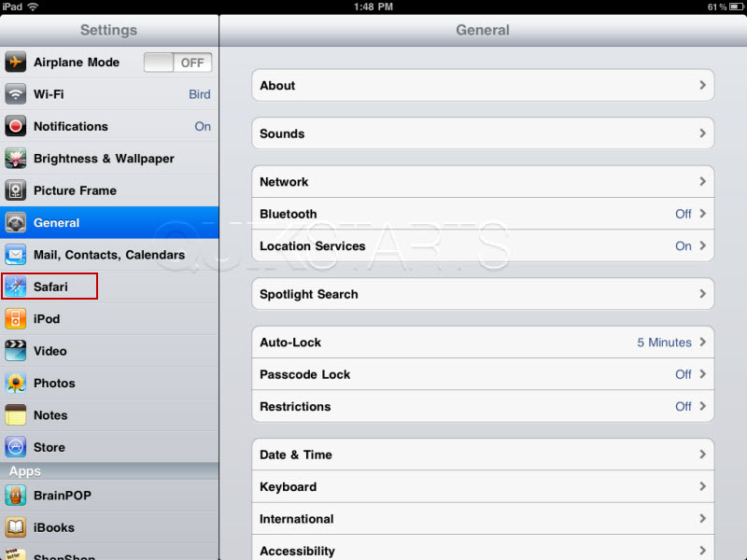Screen dimensions: 747x560
Task: Select Safari in the Settings list
Action: pyautogui.click(x=109, y=287)
